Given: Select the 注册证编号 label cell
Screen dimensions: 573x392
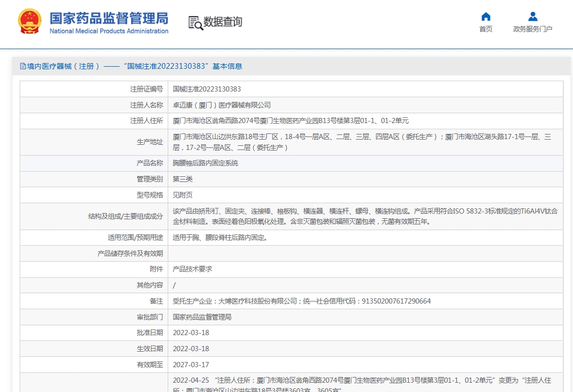Looking at the screenshot, I should 146,89.
